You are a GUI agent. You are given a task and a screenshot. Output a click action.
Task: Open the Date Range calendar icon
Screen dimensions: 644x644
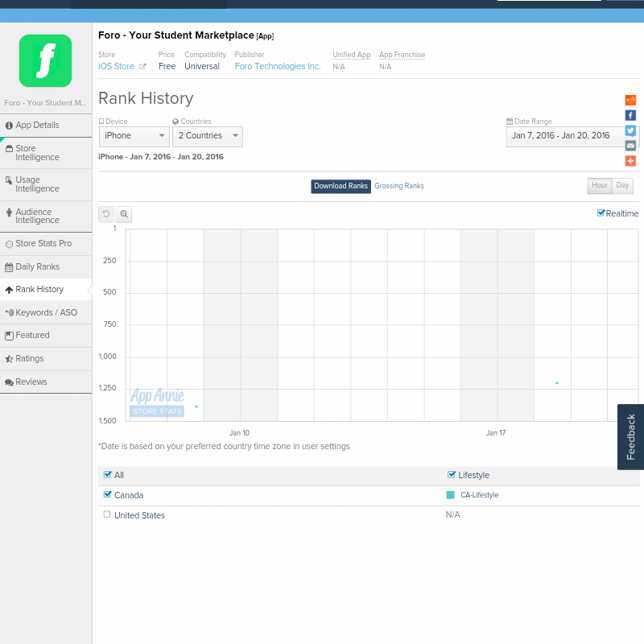[x=510, y=122]
